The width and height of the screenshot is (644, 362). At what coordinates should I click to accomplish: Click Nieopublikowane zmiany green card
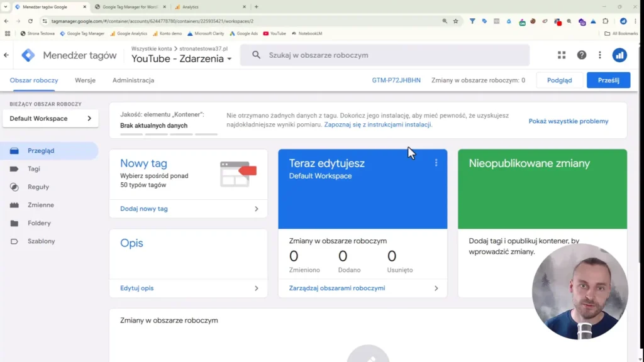[x=542, y=189]
